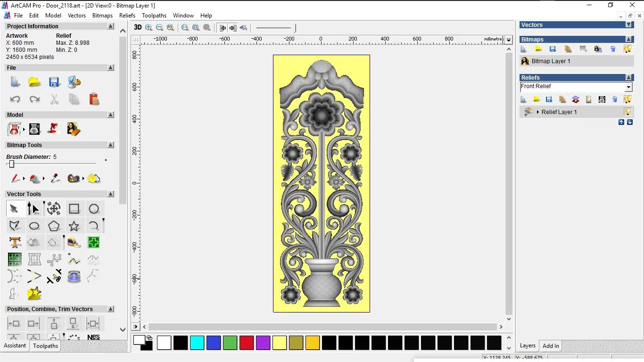Expand the Vectors panel

(628, 25)
